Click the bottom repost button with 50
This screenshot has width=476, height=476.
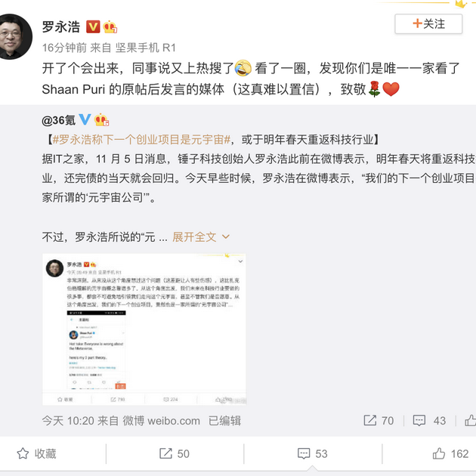coord(175,453)
